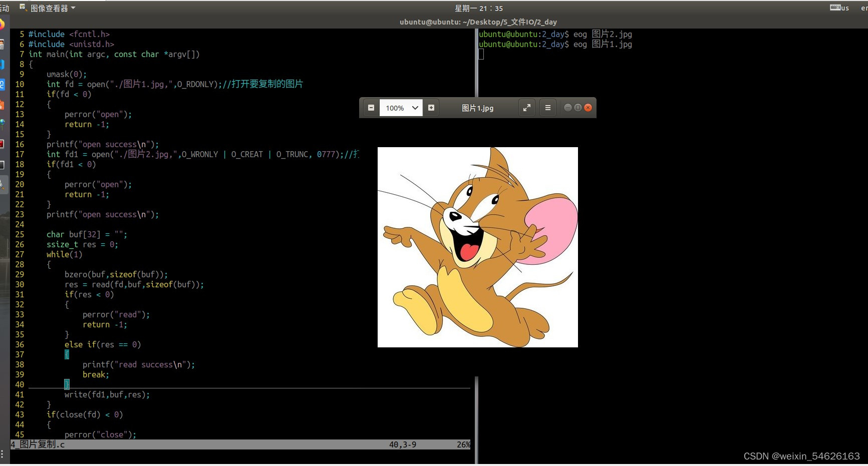Click the #include <unistd.h> line
This screenshot has width=868, height=466.
71,44
